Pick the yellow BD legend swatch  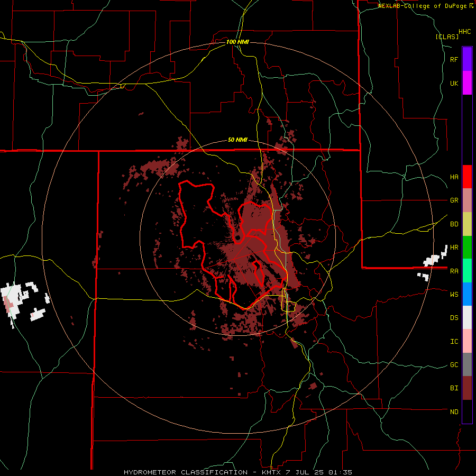467,224
